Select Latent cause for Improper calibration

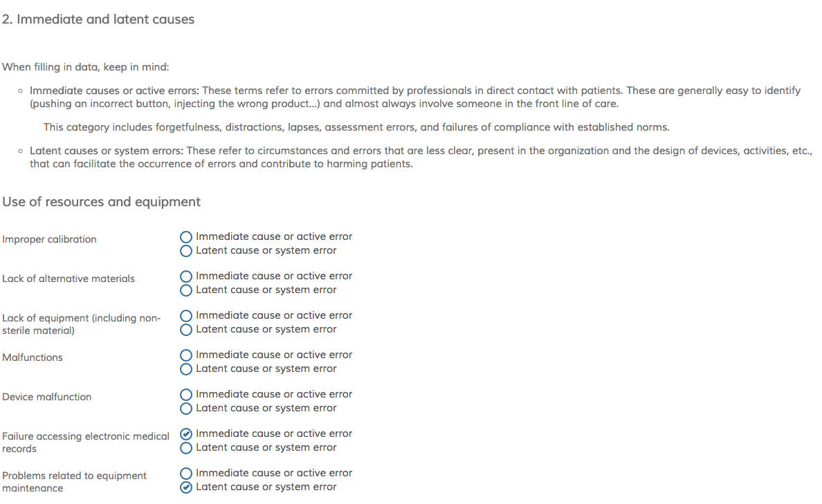click(186, 251)
